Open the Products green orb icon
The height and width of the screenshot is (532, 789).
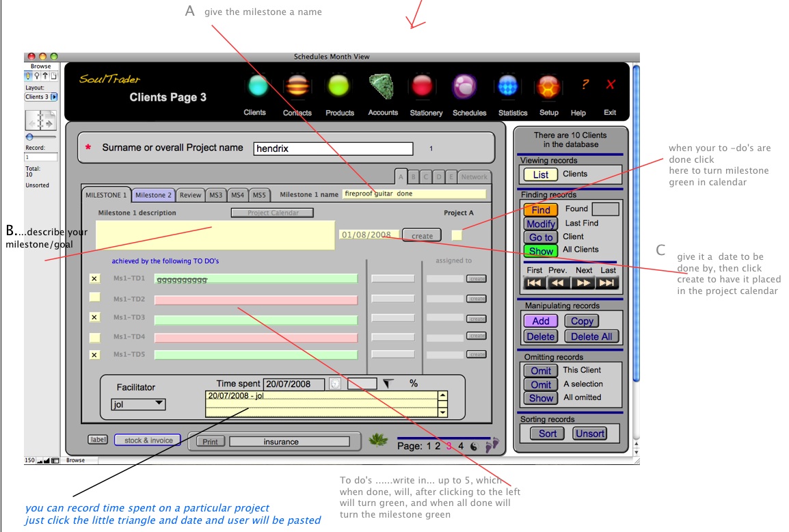338,86
